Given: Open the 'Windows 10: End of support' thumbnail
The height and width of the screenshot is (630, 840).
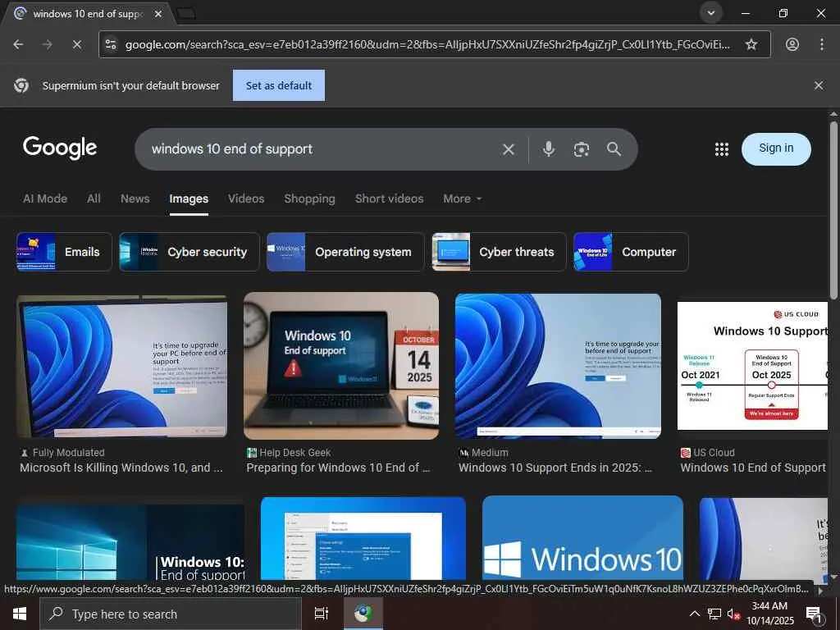Looking at the screenshot, I should click(130, 542).
